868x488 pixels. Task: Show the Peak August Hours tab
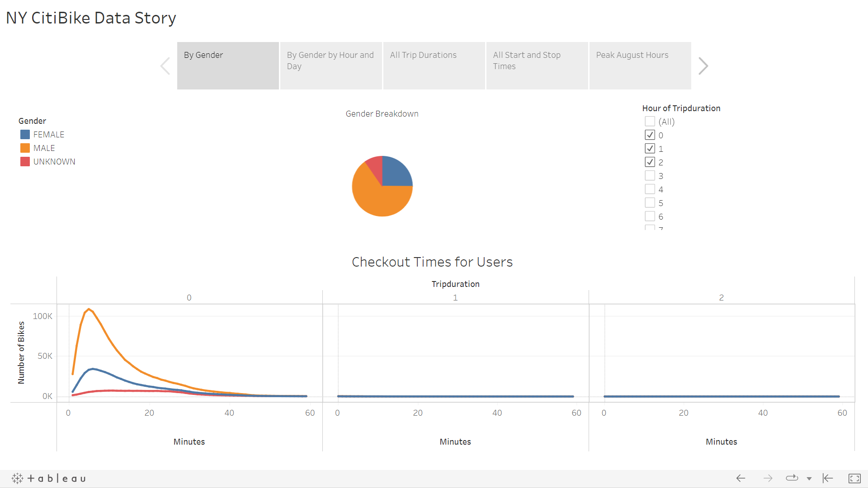point(640,66)
